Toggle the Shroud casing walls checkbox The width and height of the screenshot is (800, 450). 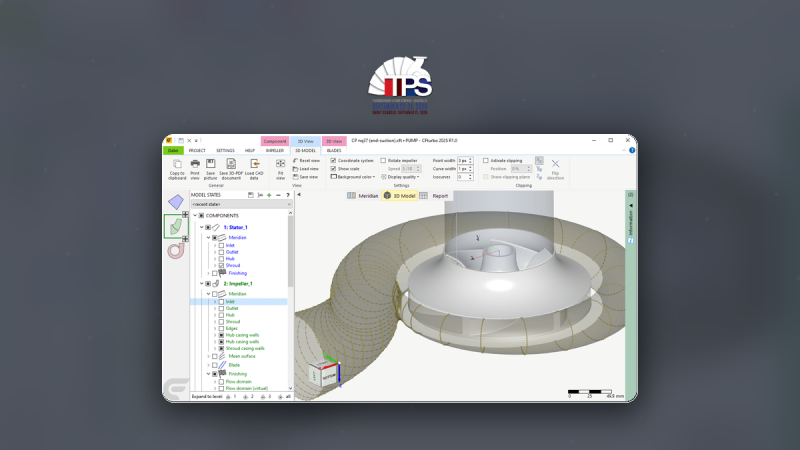coord(221,348)
